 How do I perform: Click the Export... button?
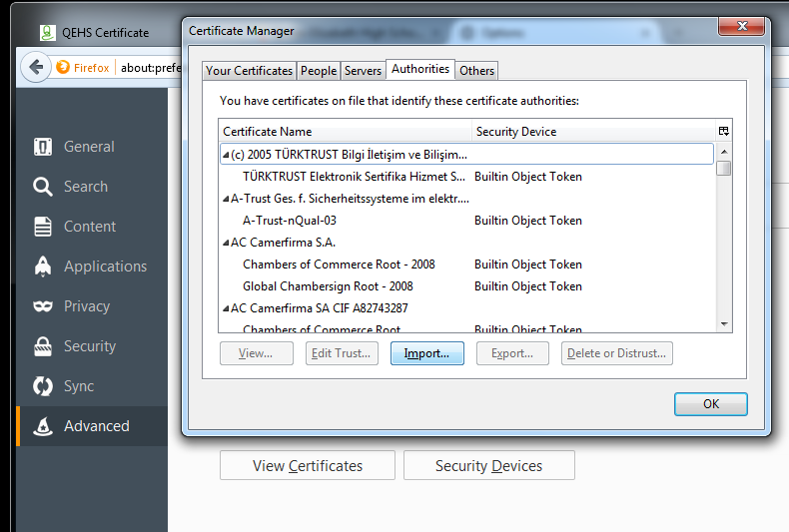pos(512,353)
